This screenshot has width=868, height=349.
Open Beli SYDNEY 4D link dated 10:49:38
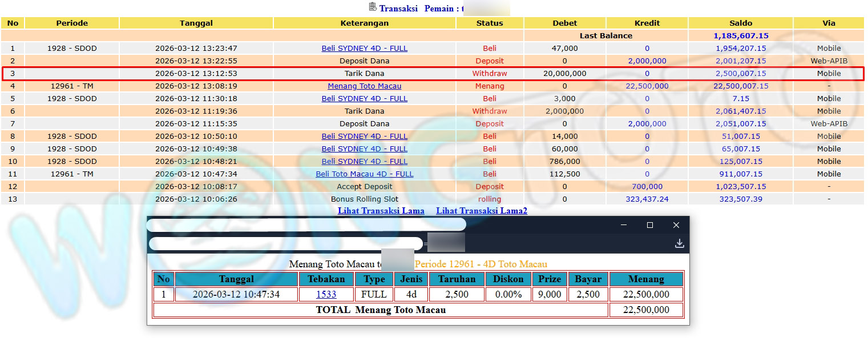364,149
